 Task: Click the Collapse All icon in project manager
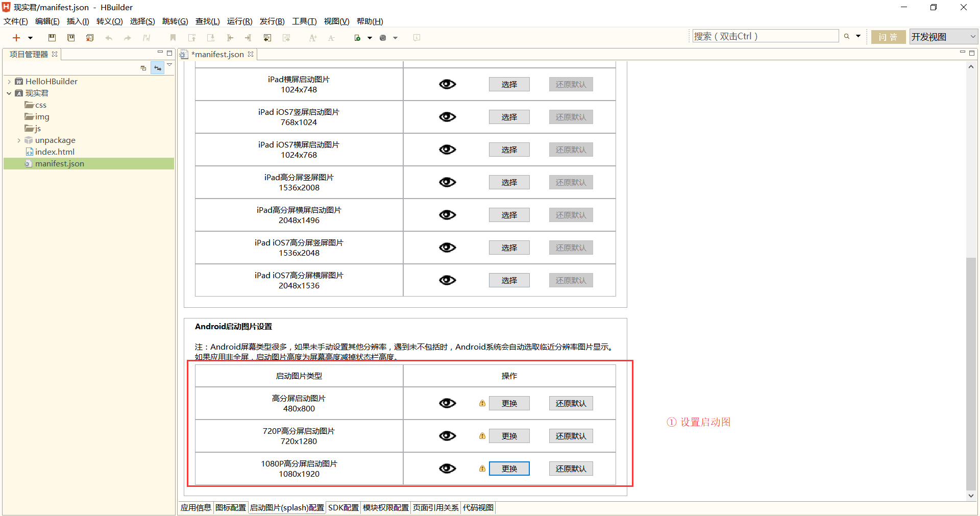143,68
